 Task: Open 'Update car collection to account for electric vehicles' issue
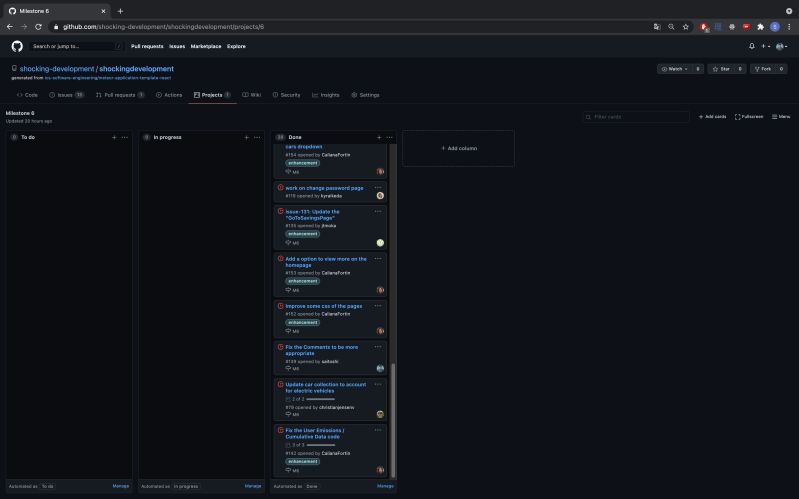[326, 388]
